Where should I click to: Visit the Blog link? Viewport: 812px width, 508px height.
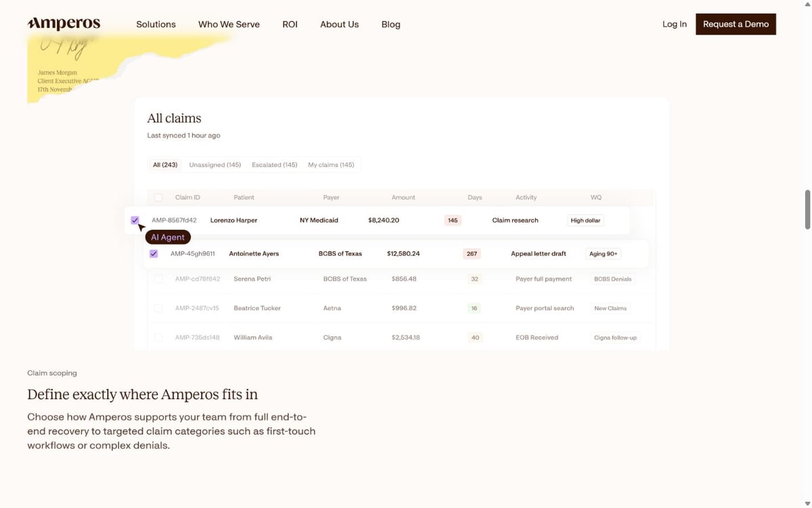click(390, 24)
